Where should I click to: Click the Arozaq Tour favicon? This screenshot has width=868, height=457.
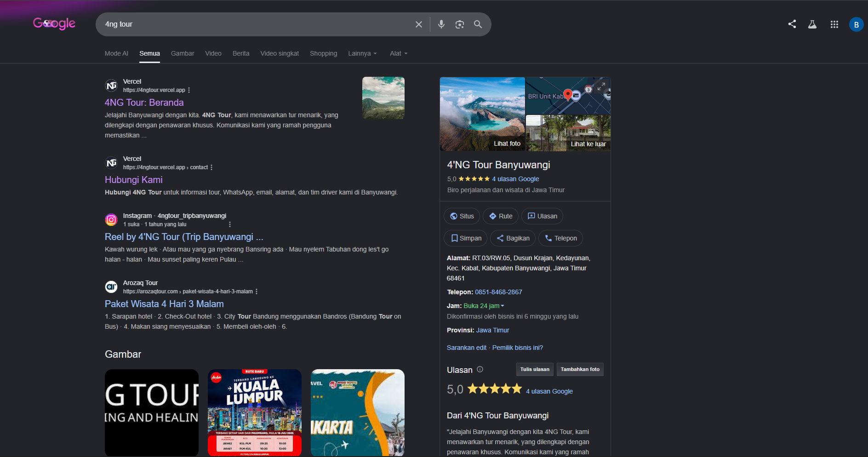111,287
